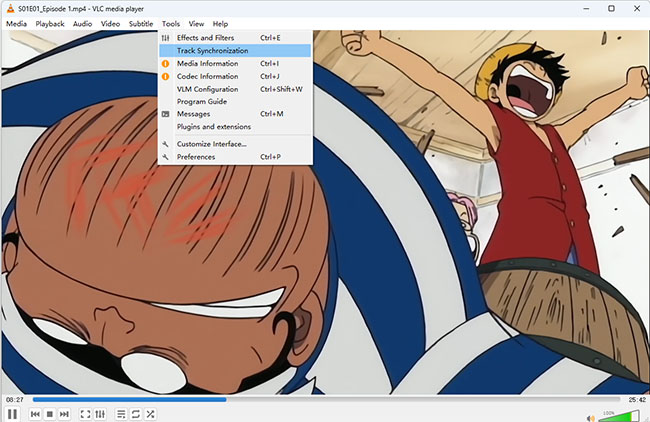Adjust the volume slider
Screen dimensions: 650x422
click(619, 416)
